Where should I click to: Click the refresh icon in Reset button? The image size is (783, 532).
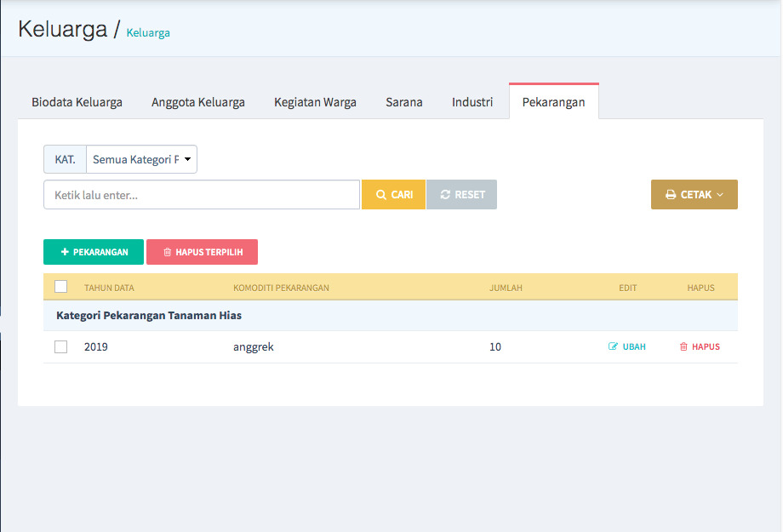(445, 195)
